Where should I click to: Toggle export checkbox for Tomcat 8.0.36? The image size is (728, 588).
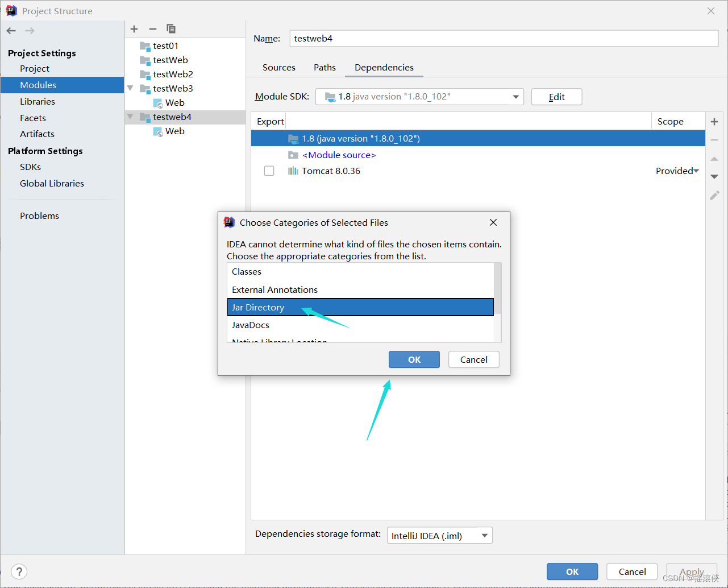click(269, 171)
